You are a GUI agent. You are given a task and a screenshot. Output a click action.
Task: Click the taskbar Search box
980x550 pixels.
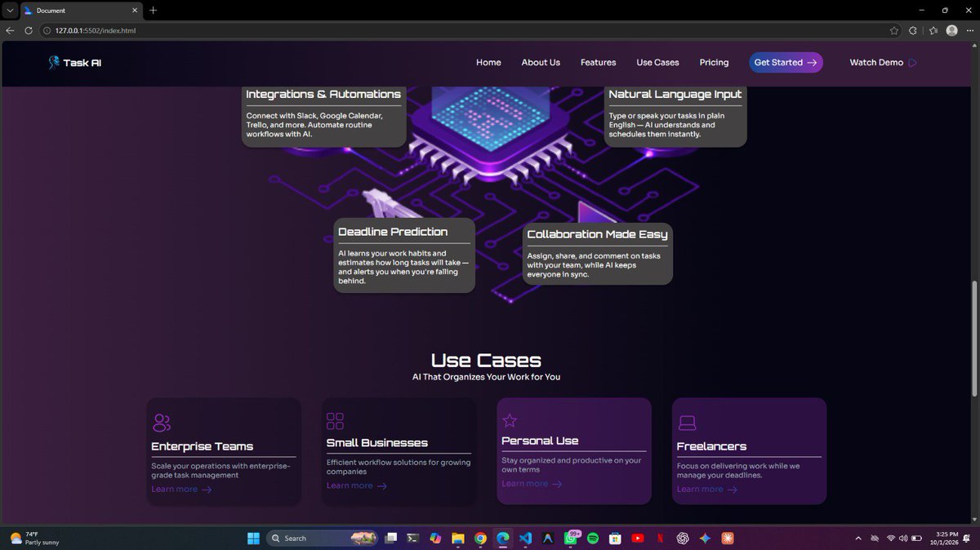tap(322, 538)
